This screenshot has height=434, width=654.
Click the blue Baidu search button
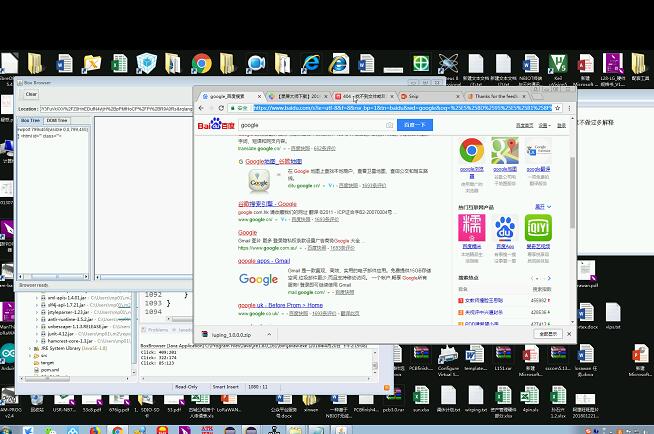pyautogui.click(x=415, y=125)
